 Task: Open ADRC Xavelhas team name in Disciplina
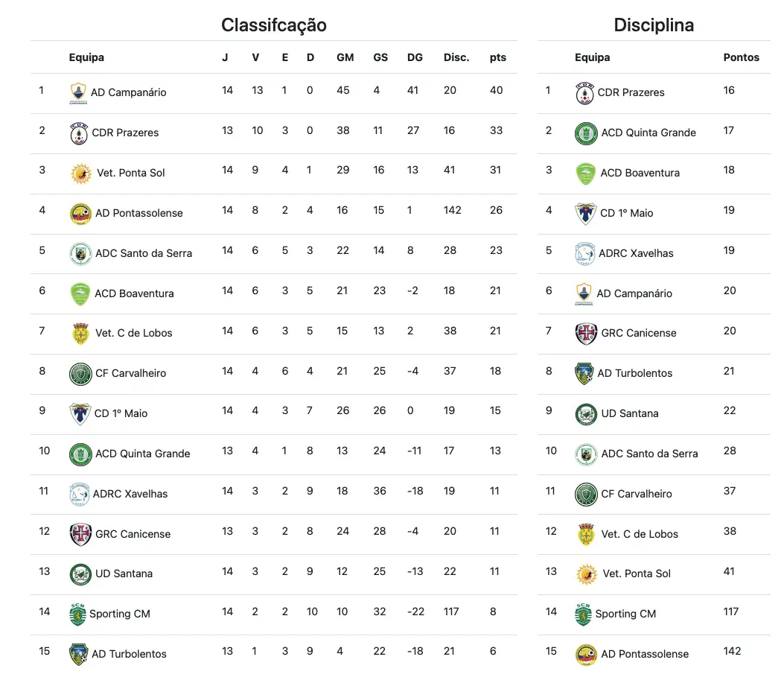[636, 253]
